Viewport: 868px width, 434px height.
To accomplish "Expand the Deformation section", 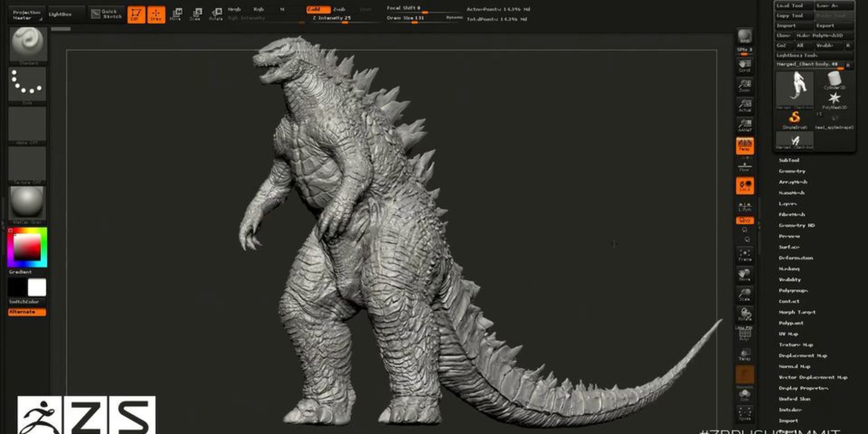I will coord(795,258).
